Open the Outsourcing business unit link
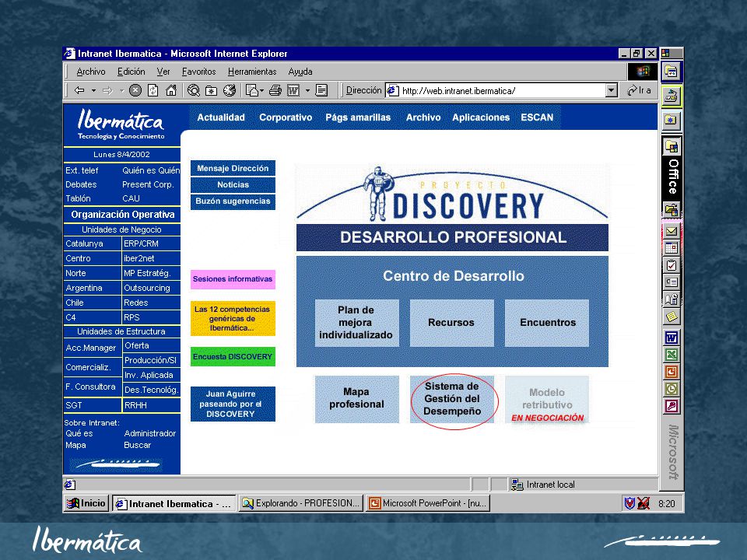The height and width of the screenshot is (560, 747). pyautogui.click(x=147, y=288)
